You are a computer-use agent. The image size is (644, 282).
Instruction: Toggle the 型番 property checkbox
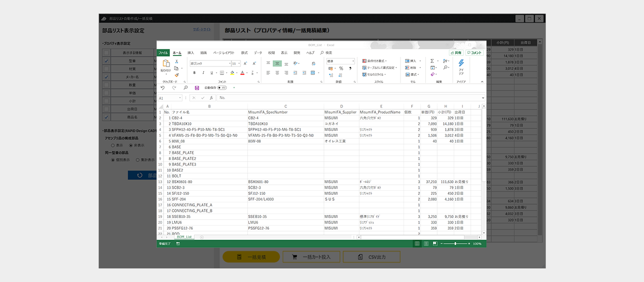click(106, 61)
